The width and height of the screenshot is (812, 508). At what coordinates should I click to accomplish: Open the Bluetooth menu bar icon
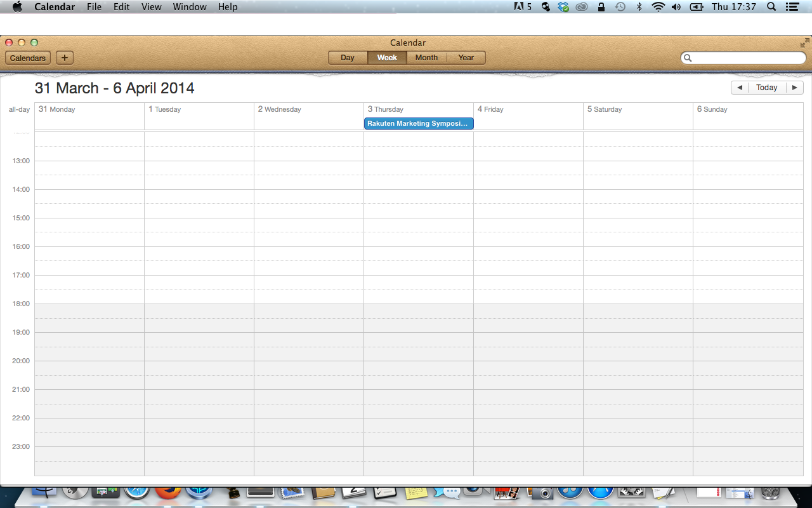click(639, 7)
